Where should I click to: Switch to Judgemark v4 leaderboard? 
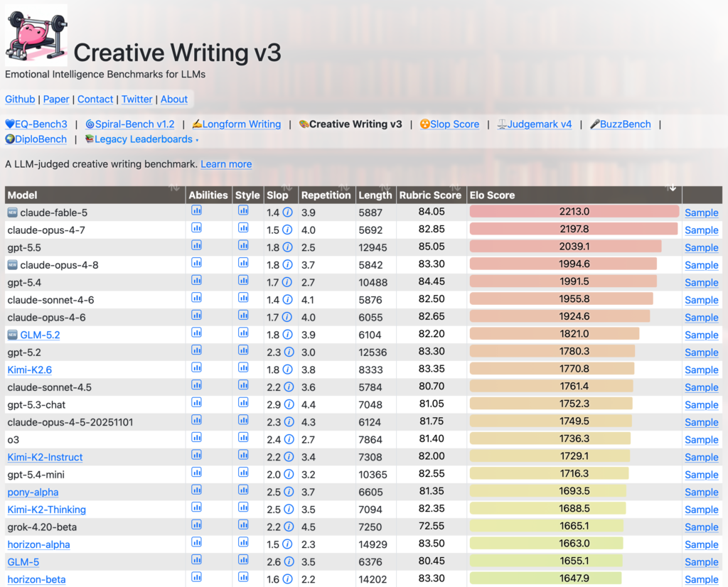point(535,124)
